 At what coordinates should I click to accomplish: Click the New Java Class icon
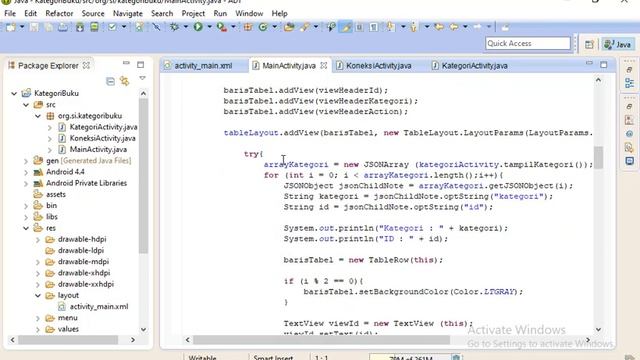click(x=263, y=27)
